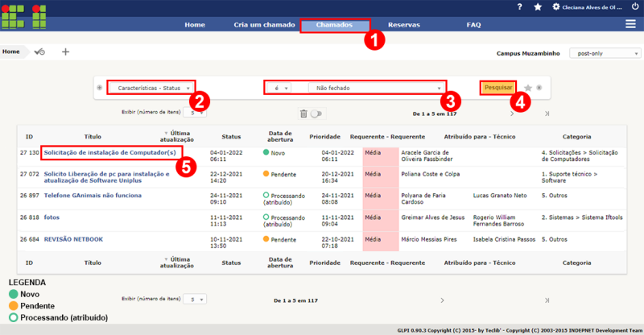
Task: Jump to the last page using the bottom arrow
Action: pos(547,300)
